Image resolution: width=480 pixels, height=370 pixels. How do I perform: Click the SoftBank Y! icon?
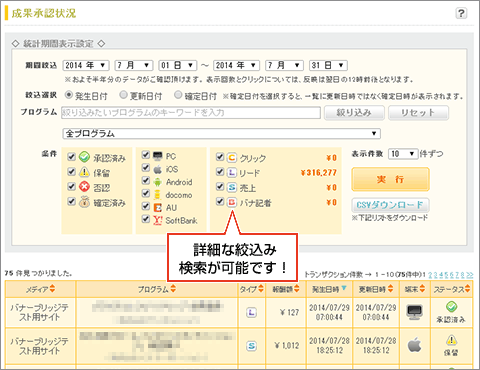pyautogui.click(x=158, y=220)
